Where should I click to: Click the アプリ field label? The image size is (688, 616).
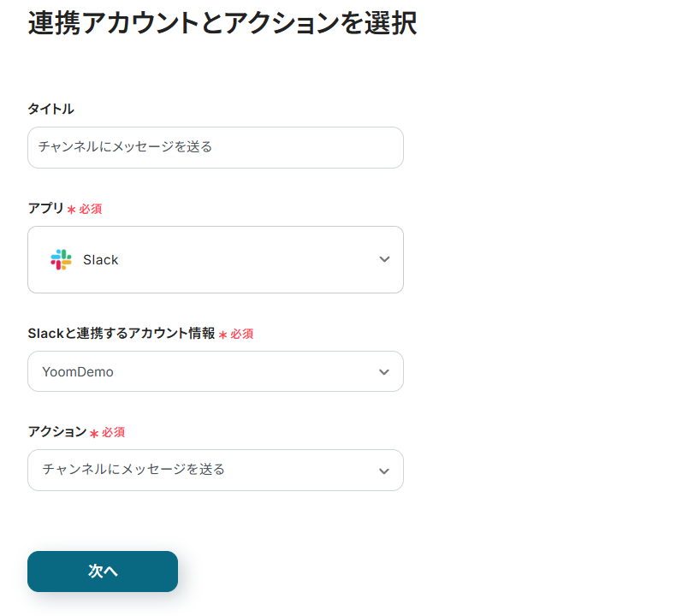pos(45,208)
